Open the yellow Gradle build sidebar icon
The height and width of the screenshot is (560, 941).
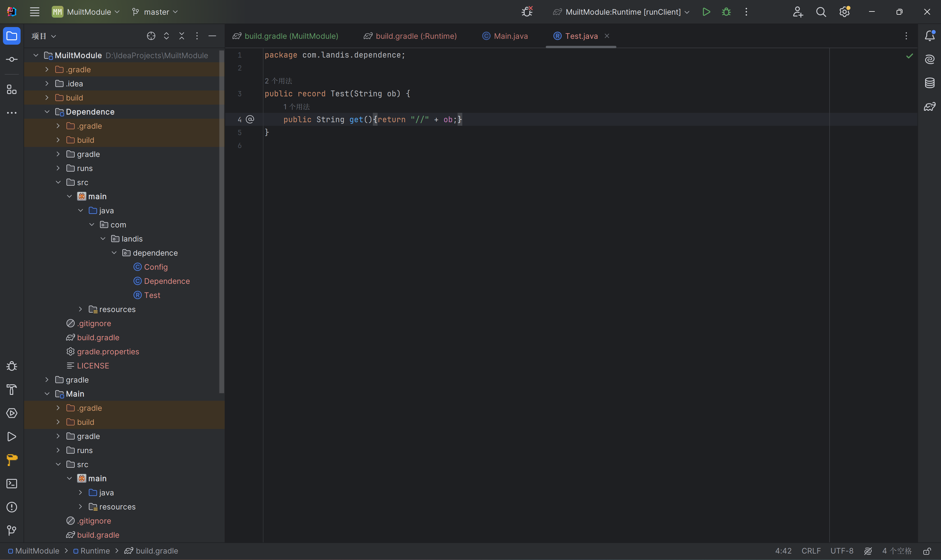(12, 460)
